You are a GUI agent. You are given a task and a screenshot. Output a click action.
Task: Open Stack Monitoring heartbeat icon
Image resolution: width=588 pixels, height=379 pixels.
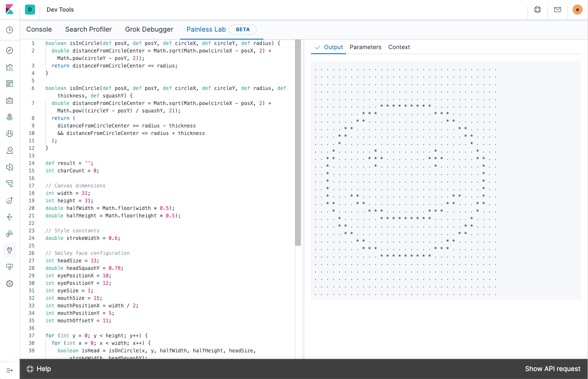coord(10,267)
